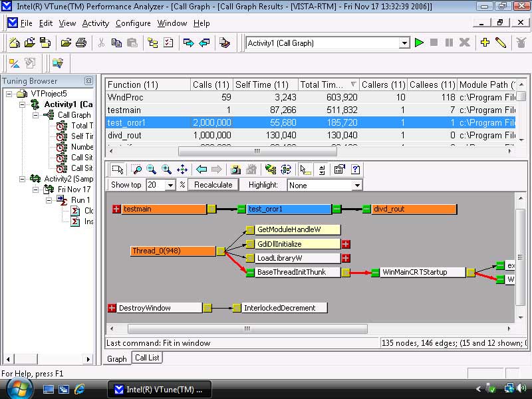Expand the red plus on testmain node
Screen dimensions: 532x399
[x=116, y=209]
